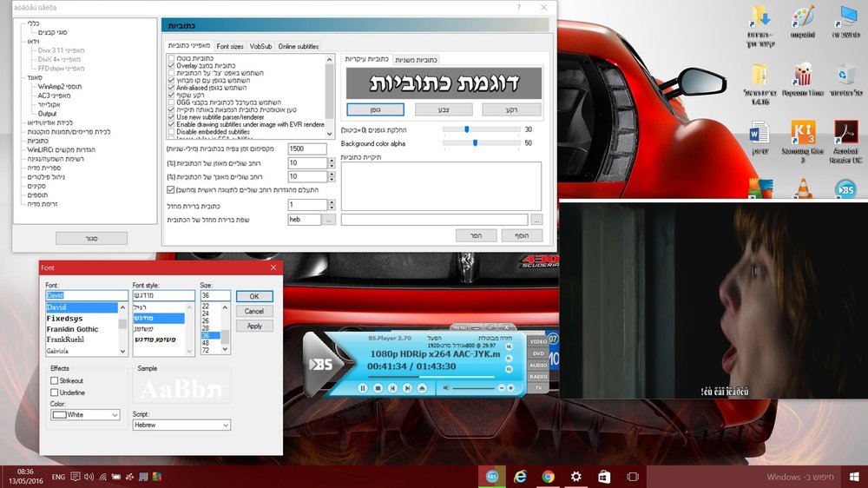This screenshot has width=868, height=488.
Task: Open the downloads folder shortcut on desktop
Action: pos(759,25)
